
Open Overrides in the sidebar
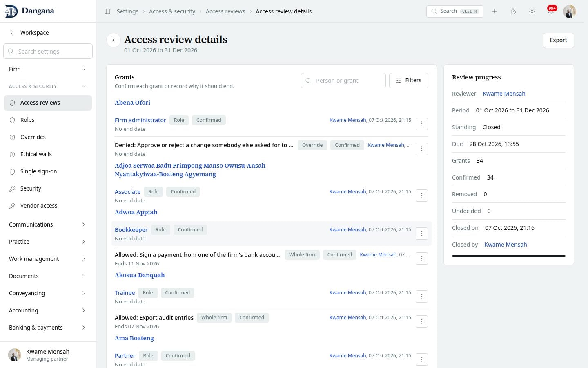pyautogui.click(x=48, y=137)
